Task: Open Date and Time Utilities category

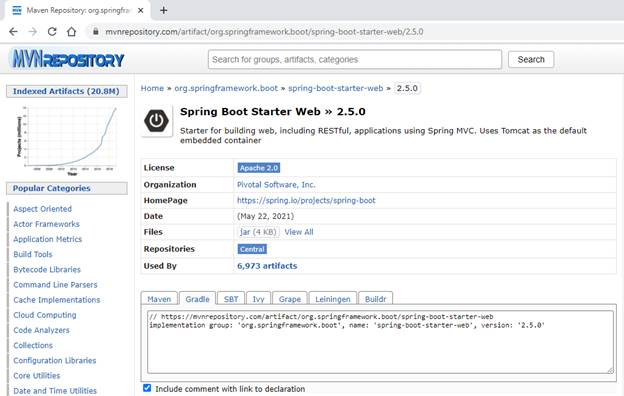Action: 55,390
